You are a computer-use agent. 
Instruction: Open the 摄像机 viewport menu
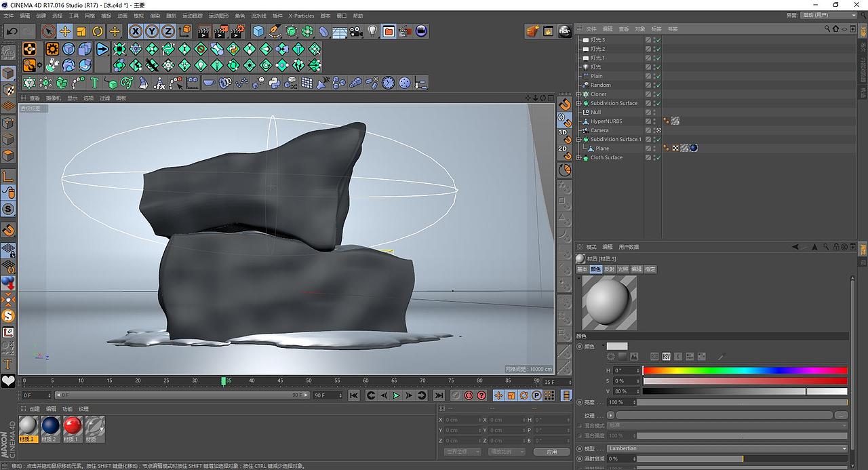(54, 98)
